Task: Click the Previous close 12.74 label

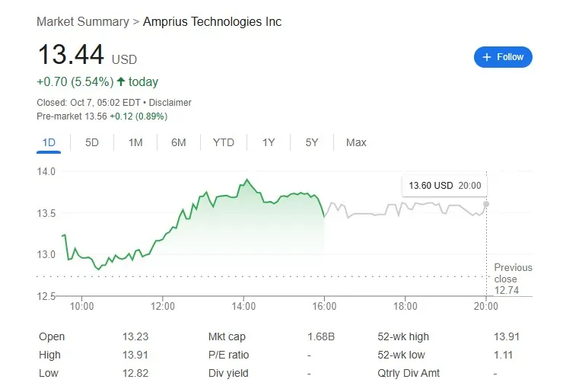Action: click(x=513, y=279)
